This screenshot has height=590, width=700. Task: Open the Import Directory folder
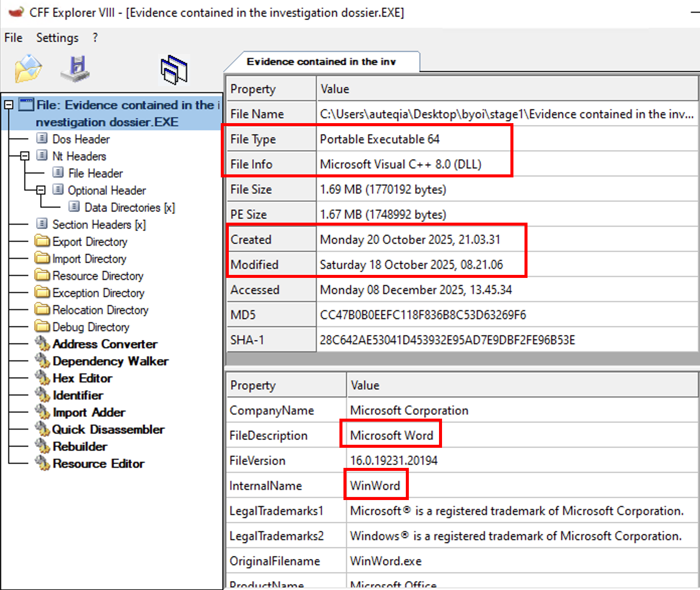(x=89, y=259)
